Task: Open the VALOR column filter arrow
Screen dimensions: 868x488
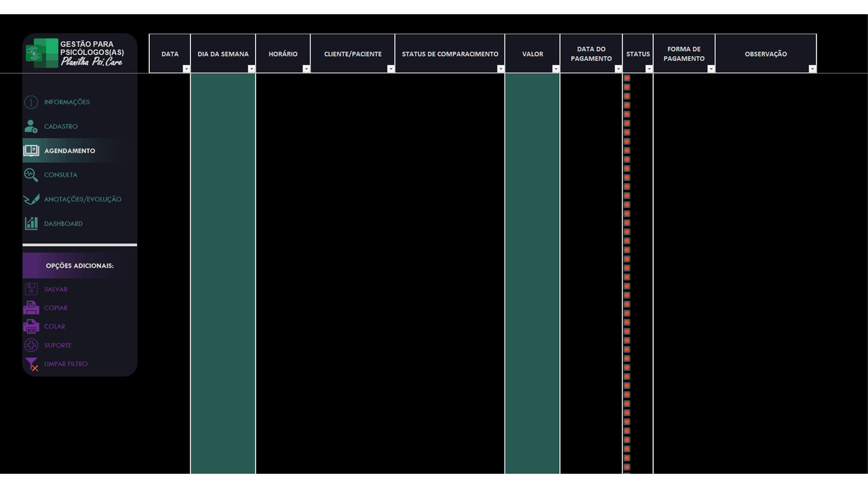Action: pos(556,69)
